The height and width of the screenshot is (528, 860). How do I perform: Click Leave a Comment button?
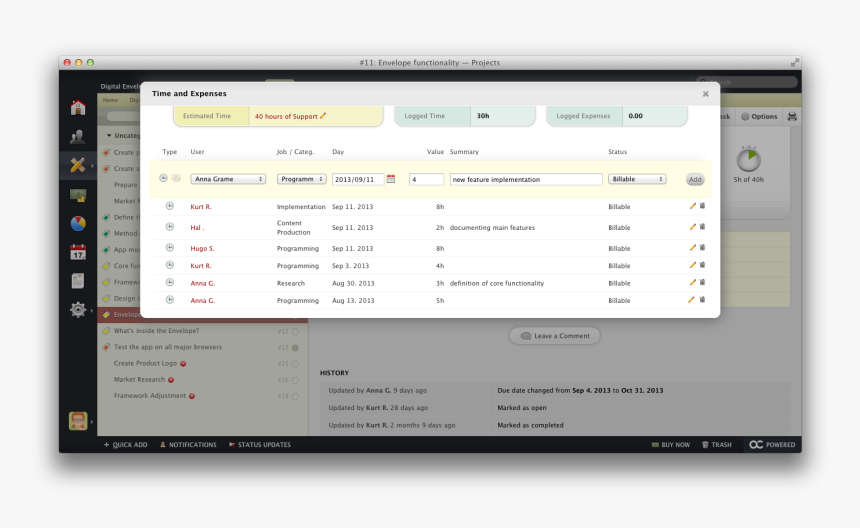pos(555,336)
